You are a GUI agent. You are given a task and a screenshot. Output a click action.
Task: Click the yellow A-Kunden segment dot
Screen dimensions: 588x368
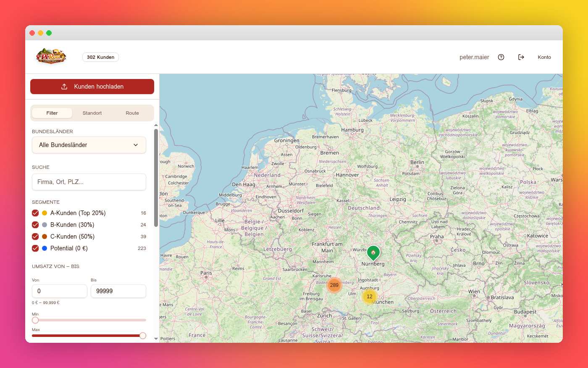pos(45,213)
